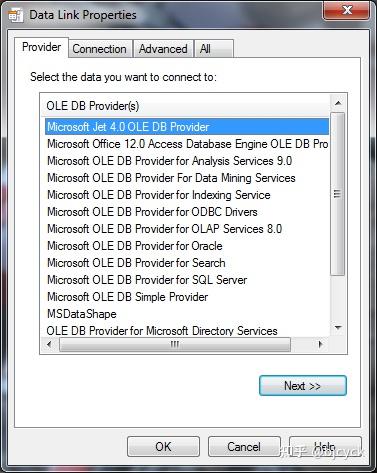Click the horizontal scroll left arrow
This screenshot has height=473, width=377.
50,344
